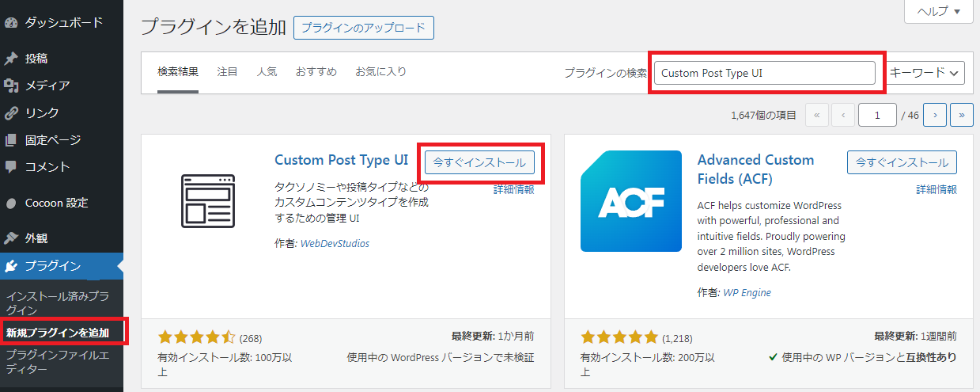
Task: Click 最終更新: 1週間前 text
Action: point(915,336)
